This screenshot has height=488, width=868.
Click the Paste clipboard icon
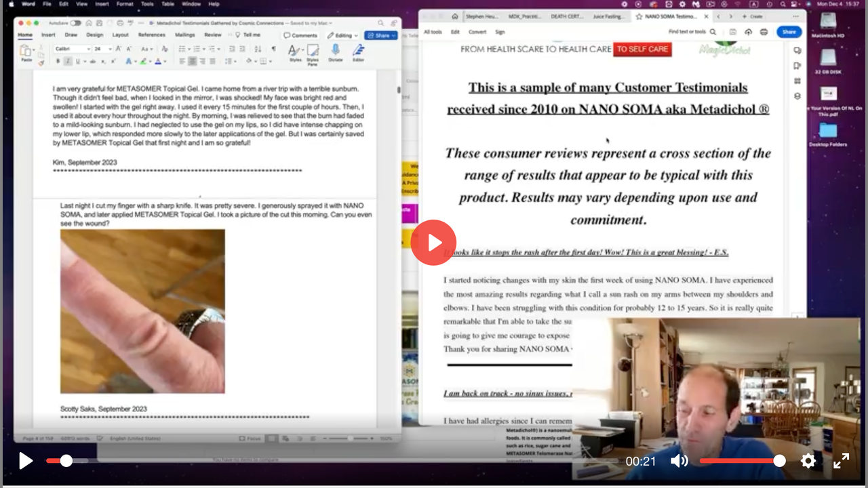tap(26, 52)
